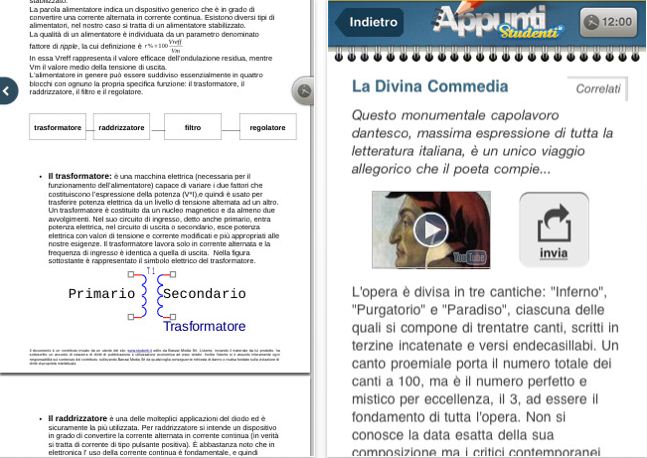
Task: Open the 12:00 clock timer button
Action: click(608, 21)
